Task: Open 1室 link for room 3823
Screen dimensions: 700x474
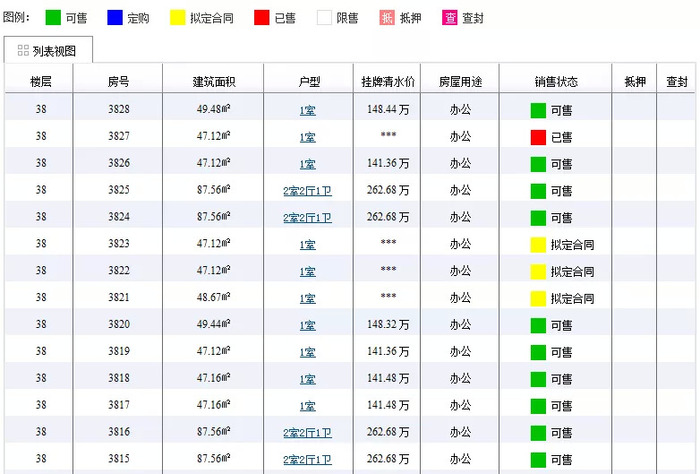Action: (308, 245)
